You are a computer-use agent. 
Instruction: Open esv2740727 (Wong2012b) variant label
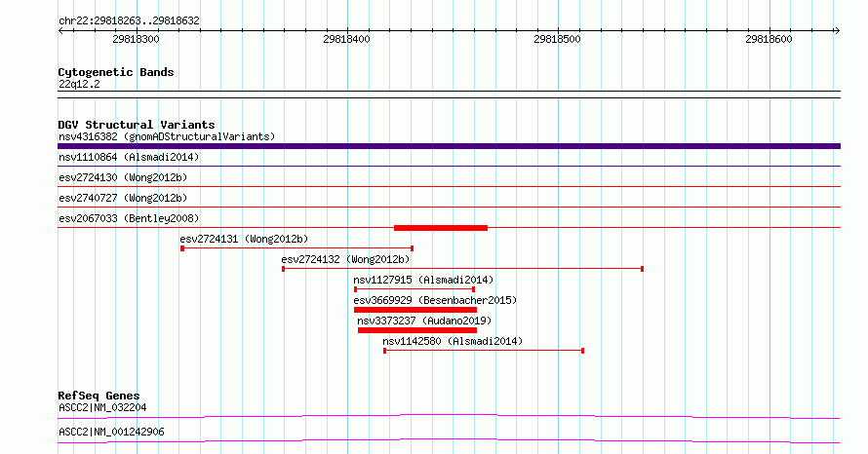coord(123,198)
